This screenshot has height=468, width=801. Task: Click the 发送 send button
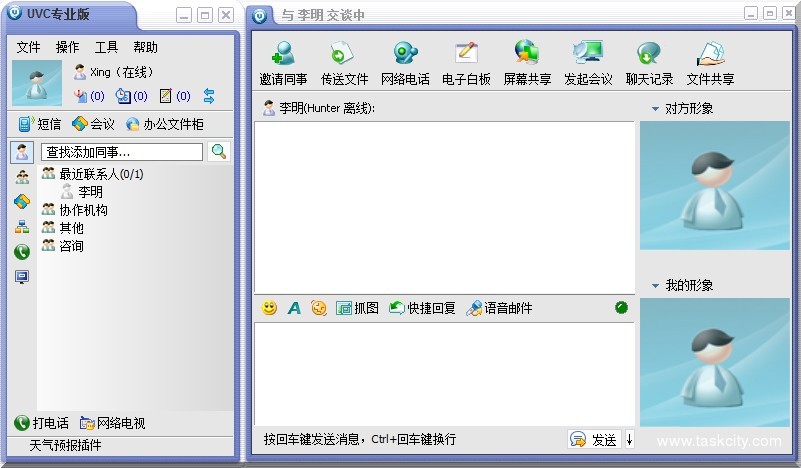594,439
